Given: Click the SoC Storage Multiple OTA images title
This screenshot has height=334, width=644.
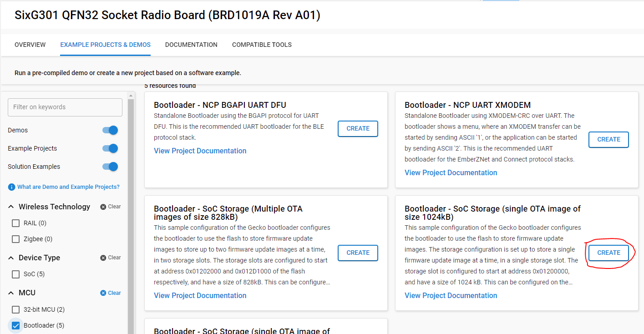Looking at the screenshot, I should click(x=228, y=213).
